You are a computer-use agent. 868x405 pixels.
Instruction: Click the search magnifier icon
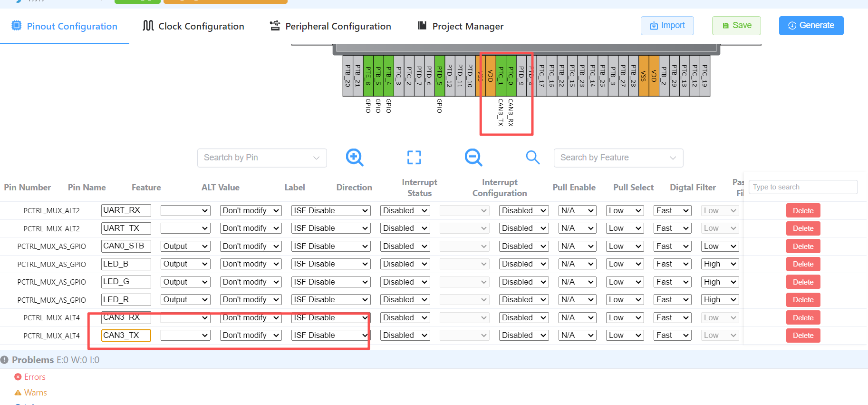click(x=532, y=157)
